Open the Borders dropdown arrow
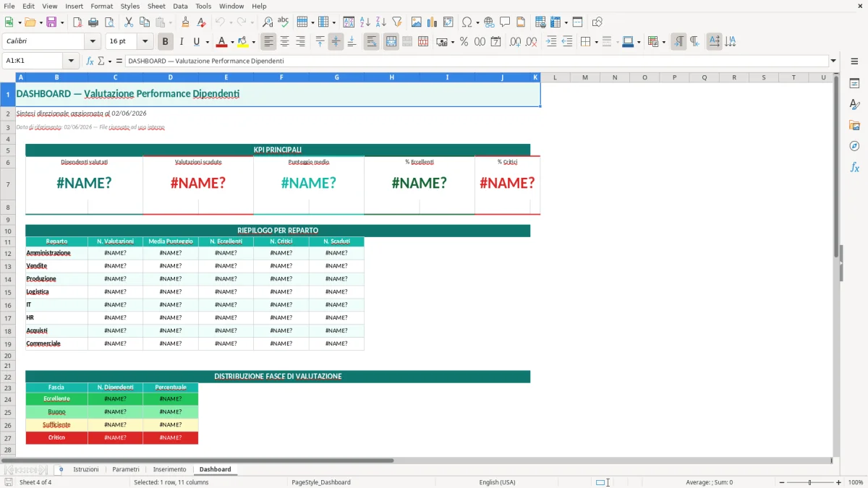Screen dimensions: 868x488 click(597, 42)
